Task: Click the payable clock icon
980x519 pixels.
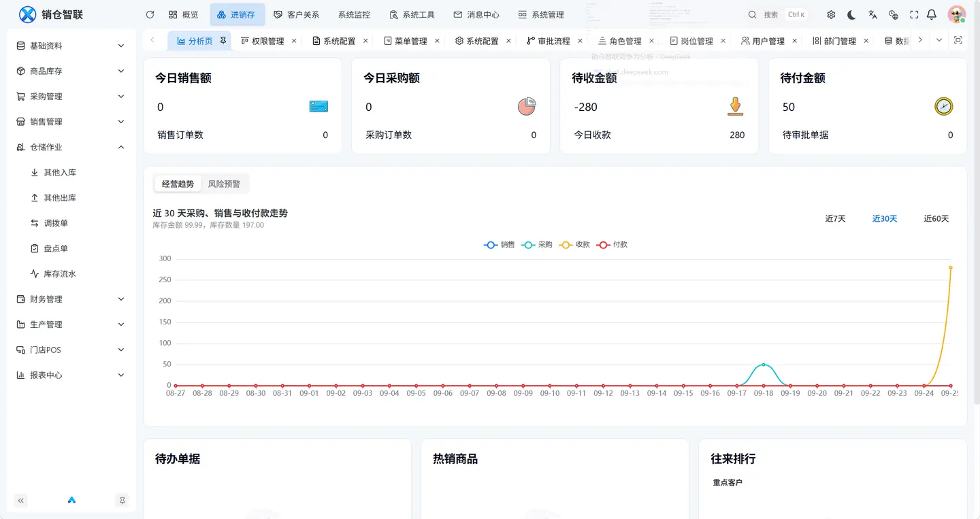Action: (x=943, y=107)
